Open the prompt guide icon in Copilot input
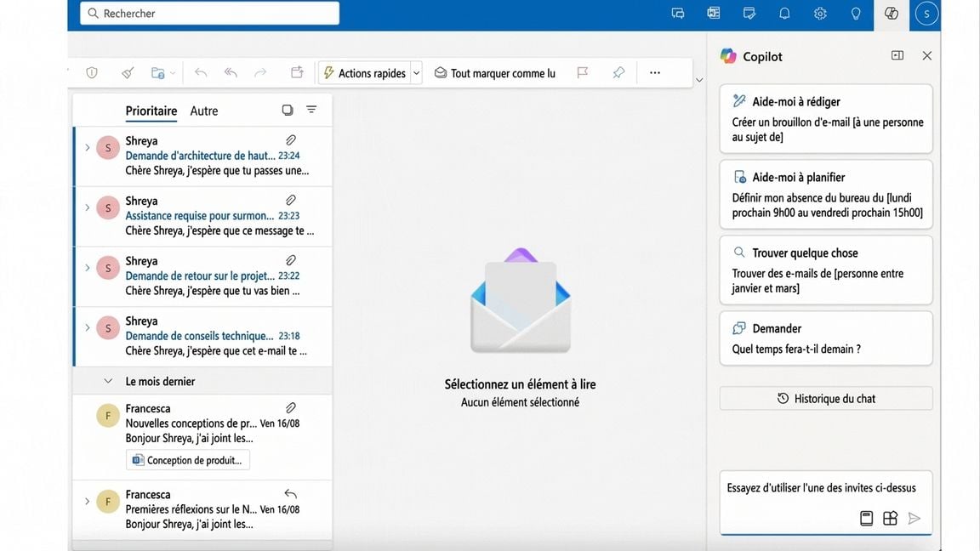980x551 pixels. click(x=866, y=518)
